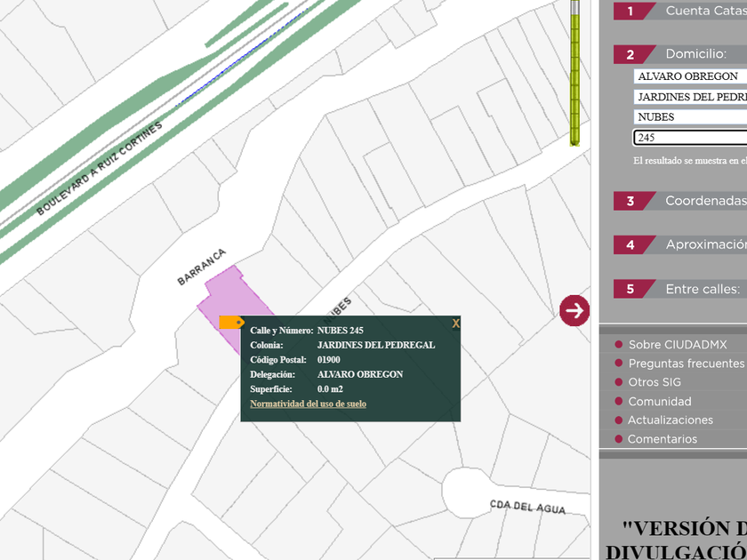This screenshot has width=747, height=560.
Task: Click the round arrow panel collapse button
Action: pyautogui.click(x=574, y=310)
